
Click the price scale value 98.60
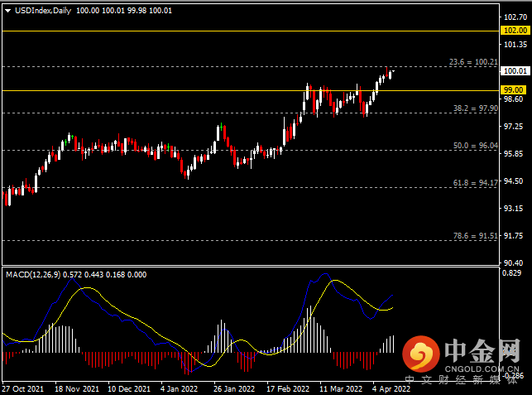pyautogui.click(x=513, y=99)
